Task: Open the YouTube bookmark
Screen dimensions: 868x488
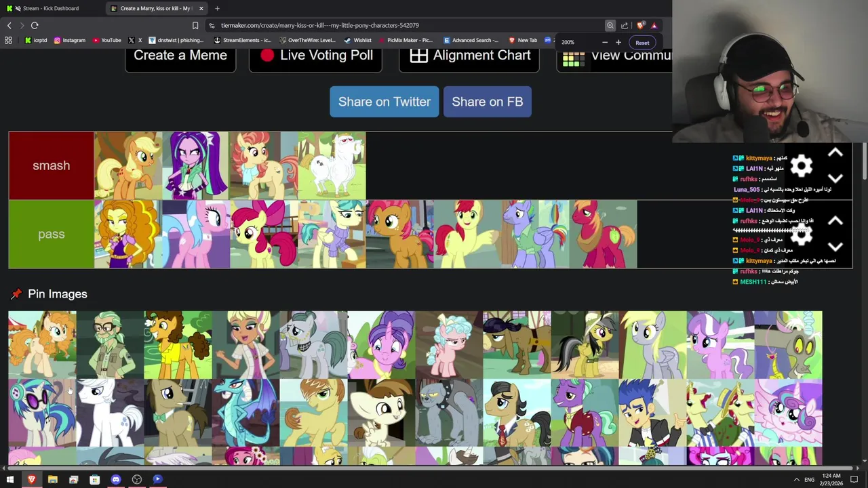Action: point(106,40)
